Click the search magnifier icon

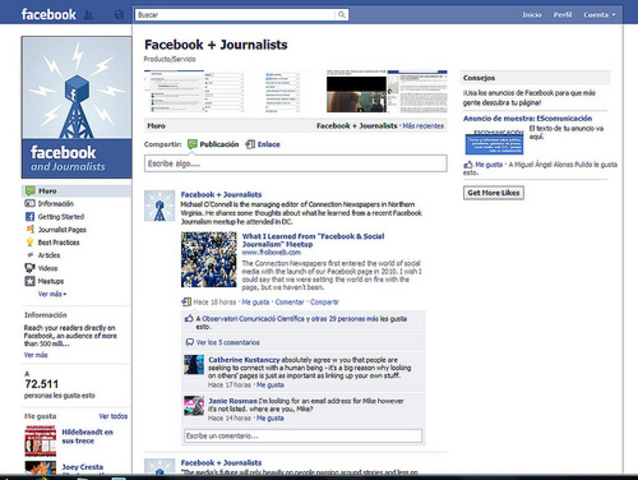point(341,15)
